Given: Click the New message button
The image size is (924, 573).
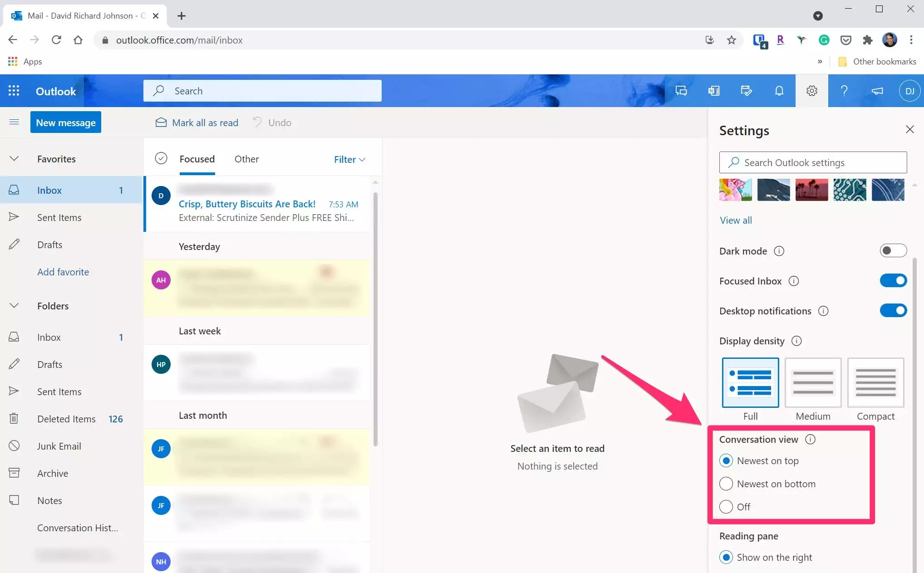Looking at the screenshot, I should click(66, 122).
